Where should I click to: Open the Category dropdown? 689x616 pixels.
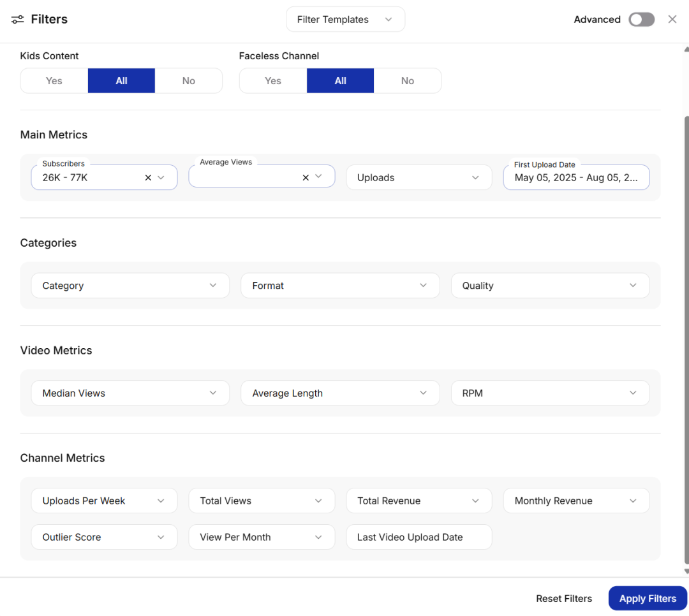tap(130, 286)
